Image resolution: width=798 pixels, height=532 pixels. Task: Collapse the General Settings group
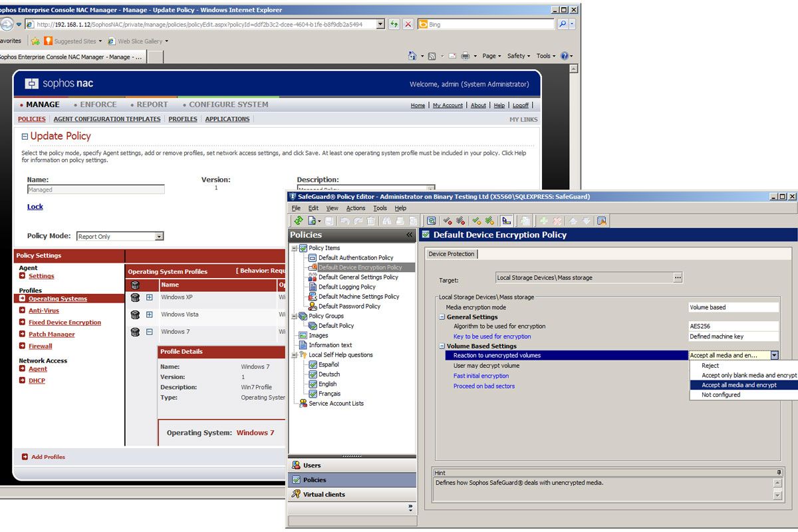click(x=442, y=317)
